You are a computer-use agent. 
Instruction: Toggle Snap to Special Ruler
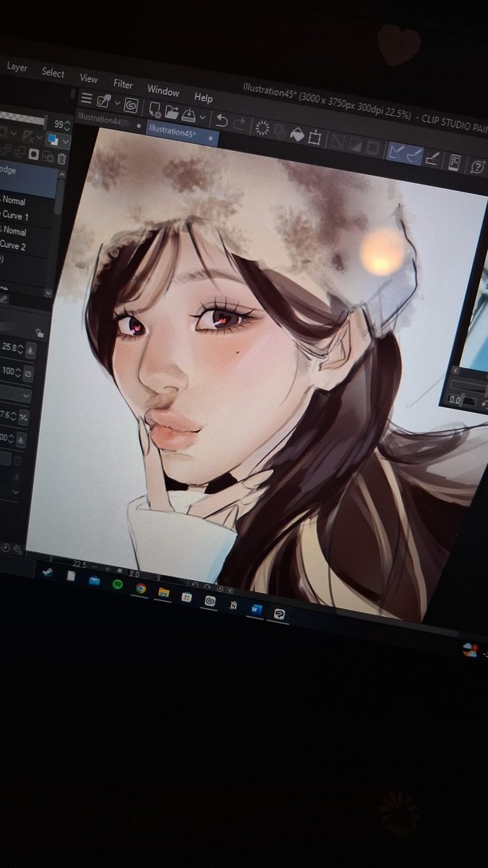(x=414, y=155)
